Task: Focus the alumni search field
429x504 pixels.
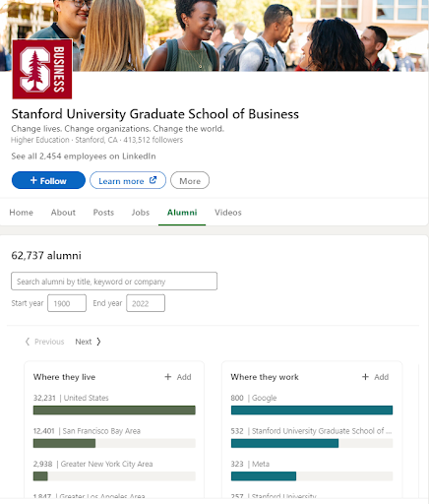Action: pos(114,282)
